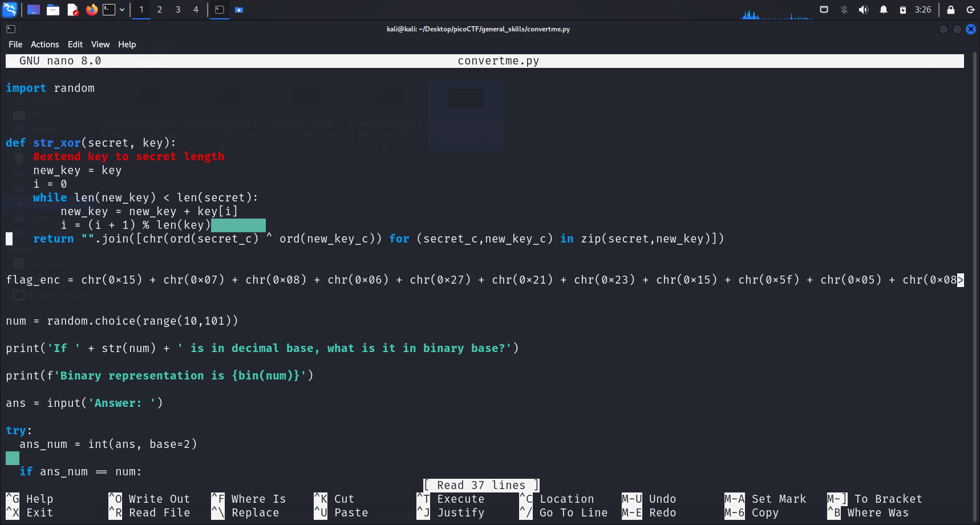
Task: Open the View menu
Action: coord(100,45)
